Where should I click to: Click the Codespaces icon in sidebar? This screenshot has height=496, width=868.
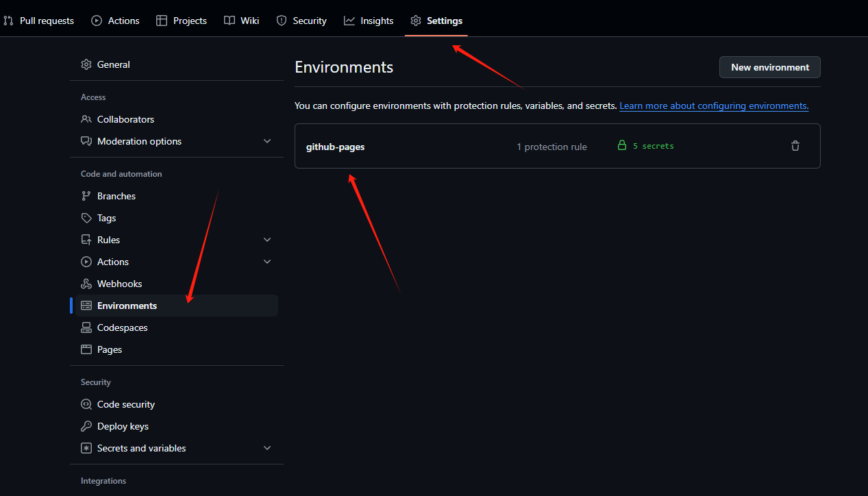[x=86, y=327]
